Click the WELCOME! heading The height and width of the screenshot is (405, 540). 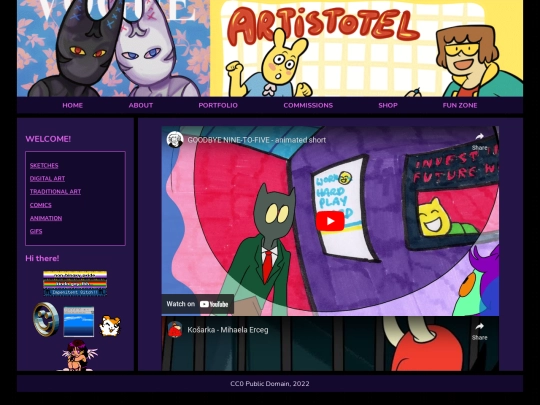(x=48, y=139)
